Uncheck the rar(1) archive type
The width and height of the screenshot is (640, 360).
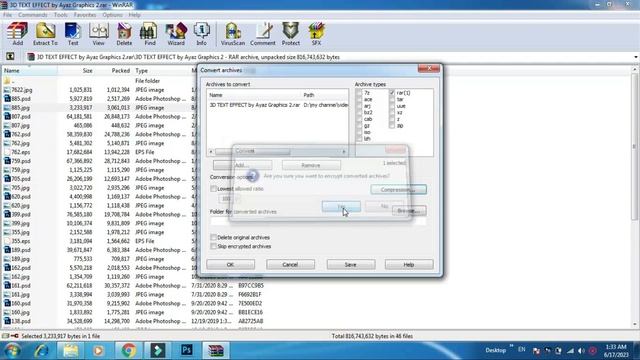pyautogui.click(x=392, y=93)
